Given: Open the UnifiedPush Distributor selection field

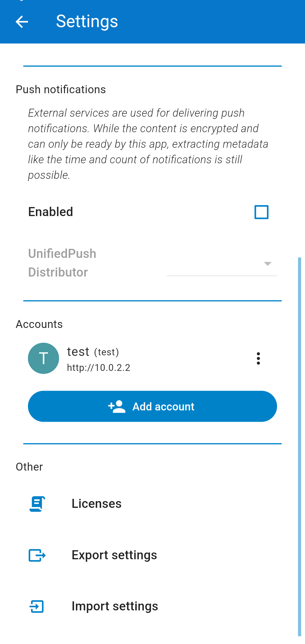Looking at the screenshot, I should pos(222,264).
